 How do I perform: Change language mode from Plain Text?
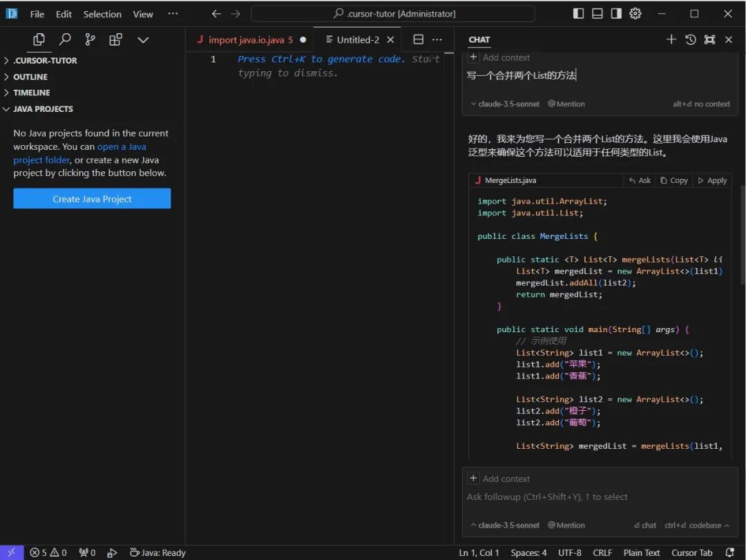pyautogui.click(x=641, y=553)
